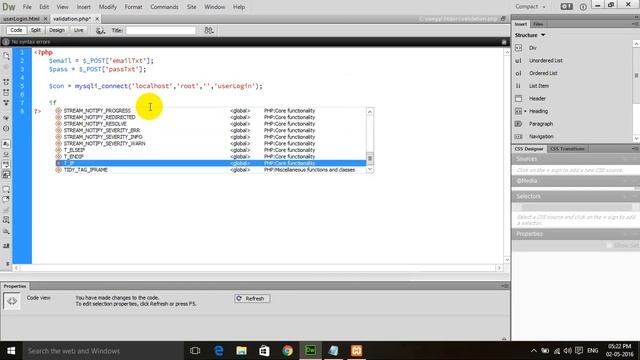
Task: Open the Insert menu
Action: (x=84, y=7)
